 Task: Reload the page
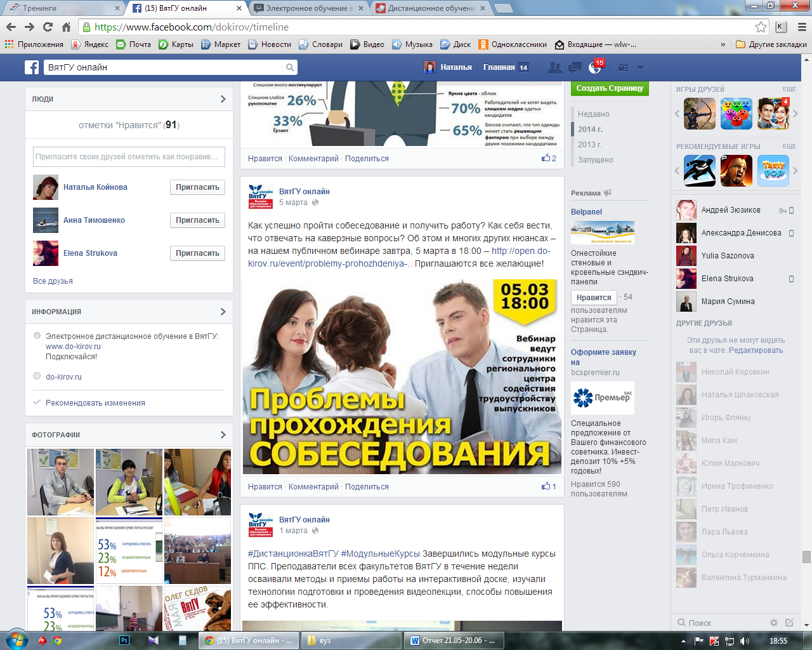pyautogui.click(x=48, y=27)
